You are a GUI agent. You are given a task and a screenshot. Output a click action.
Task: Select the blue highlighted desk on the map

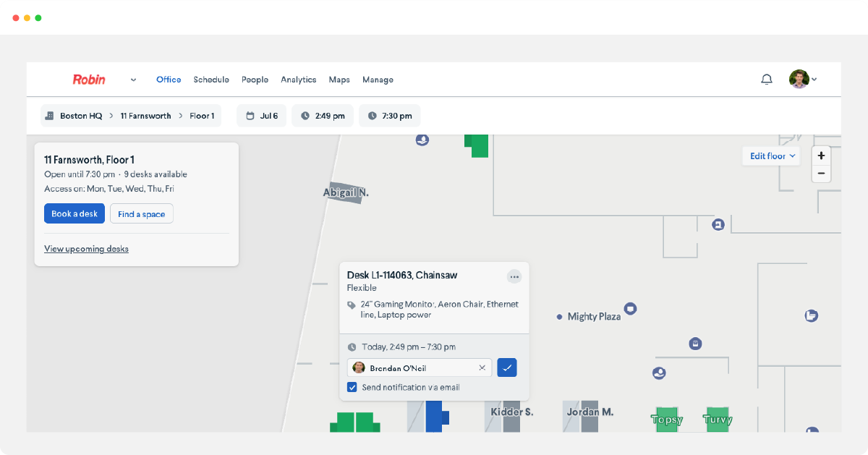click(x=436, y=417)
